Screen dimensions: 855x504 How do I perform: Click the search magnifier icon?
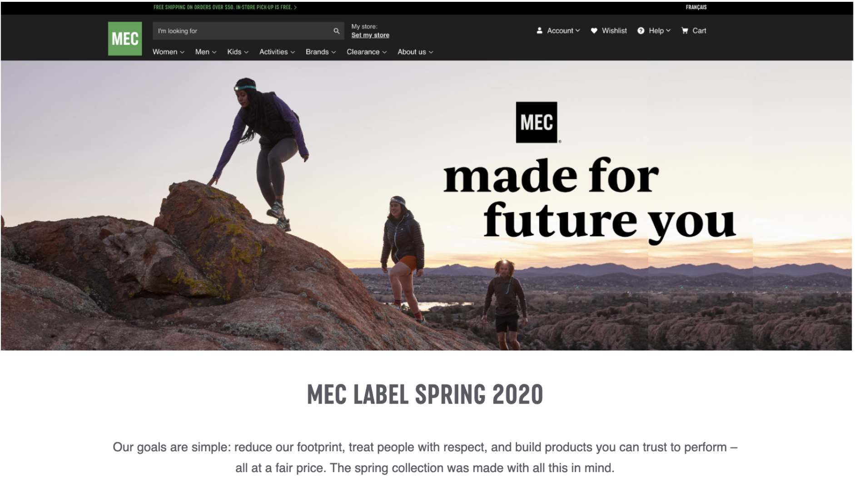pos(337,31)
